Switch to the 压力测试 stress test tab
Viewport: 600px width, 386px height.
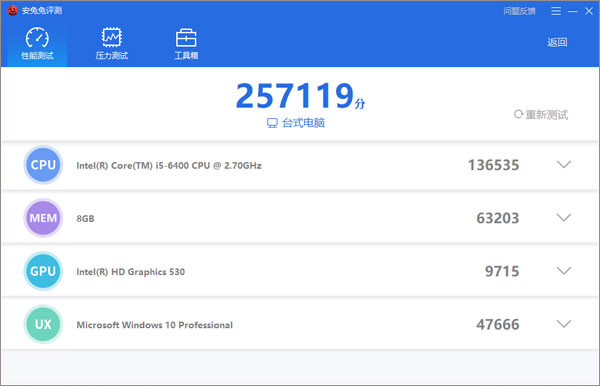pyautogui.click(x=111, y=44)
